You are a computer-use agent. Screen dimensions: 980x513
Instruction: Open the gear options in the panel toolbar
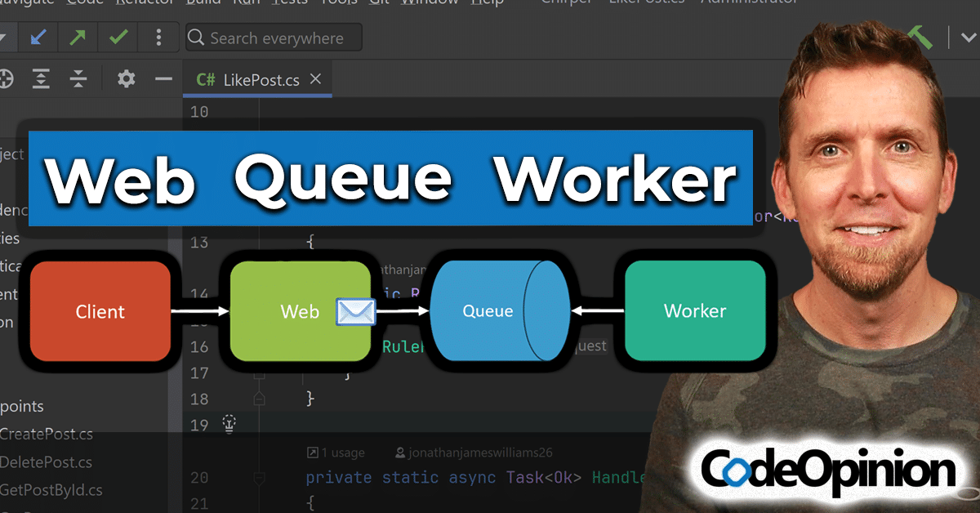coord(126,79)
